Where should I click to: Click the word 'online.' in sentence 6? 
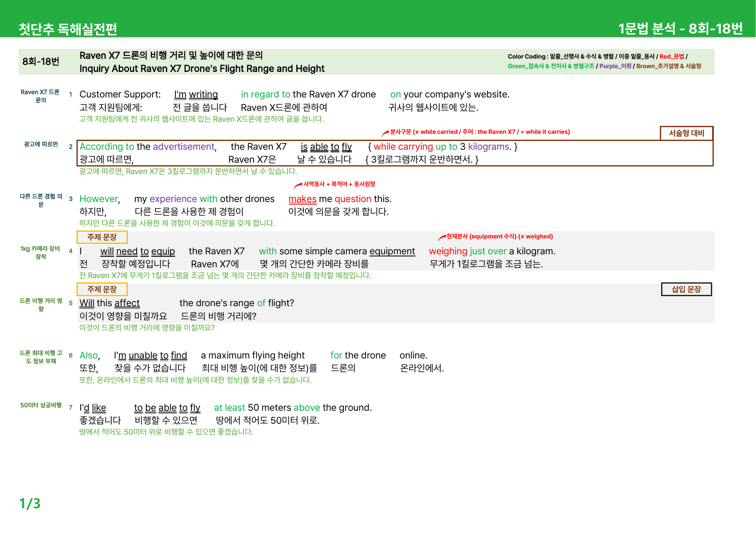413,356
